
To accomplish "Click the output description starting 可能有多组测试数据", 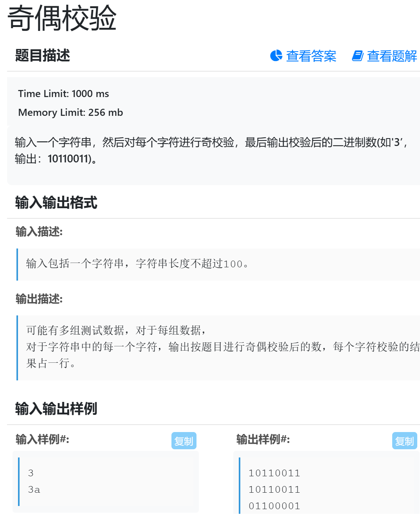I will coord(116,330).
